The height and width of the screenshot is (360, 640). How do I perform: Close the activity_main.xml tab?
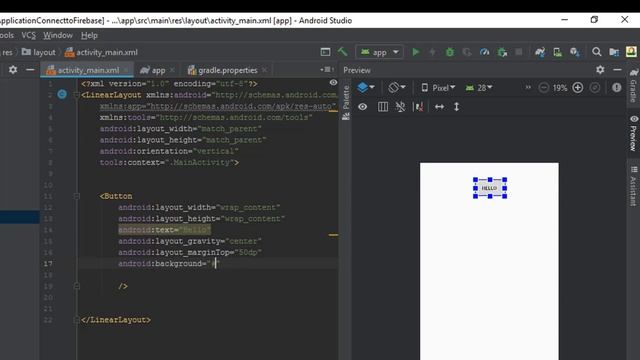pyautogui.click(x=126, y=70)
